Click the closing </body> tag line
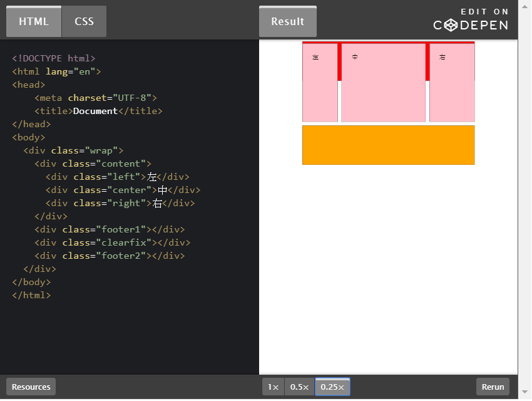The height and width of the screenshot is (401, 532). click(x=31, y=283)
